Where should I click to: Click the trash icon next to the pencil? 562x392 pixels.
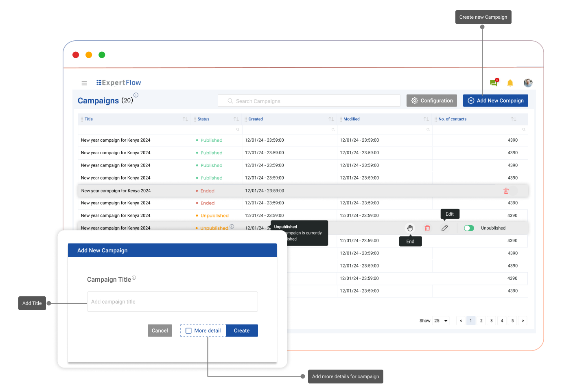(427, 228)
